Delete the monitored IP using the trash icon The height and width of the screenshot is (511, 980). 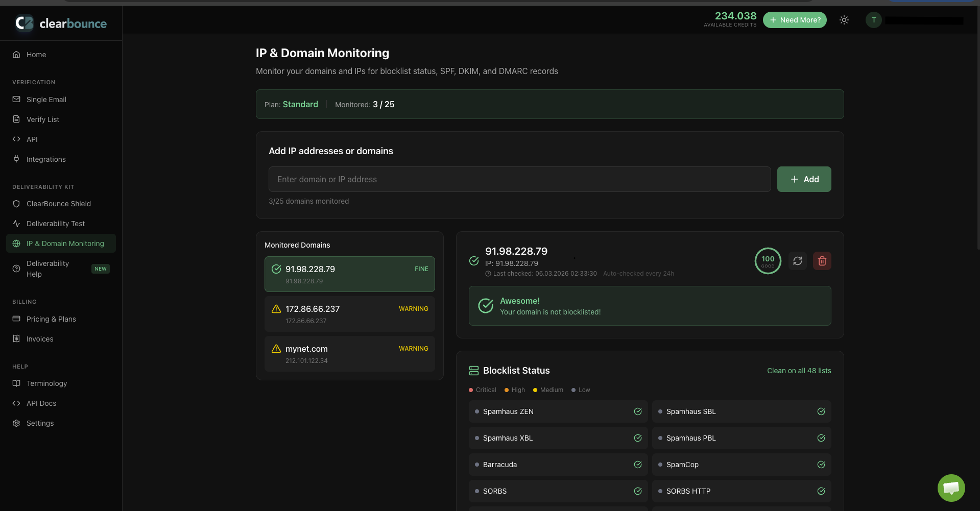(x=822, y=260)
